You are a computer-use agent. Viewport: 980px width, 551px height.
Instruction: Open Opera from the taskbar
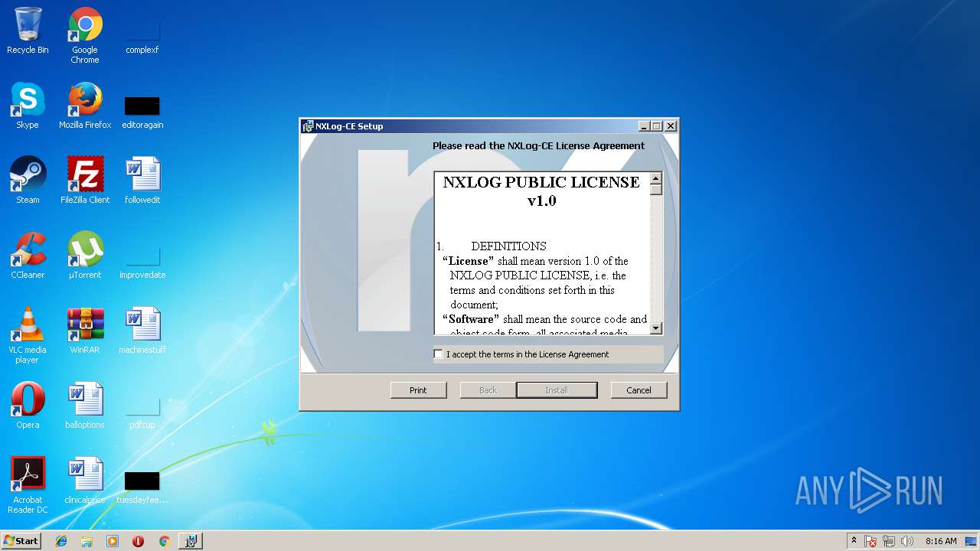click(138, 541)
